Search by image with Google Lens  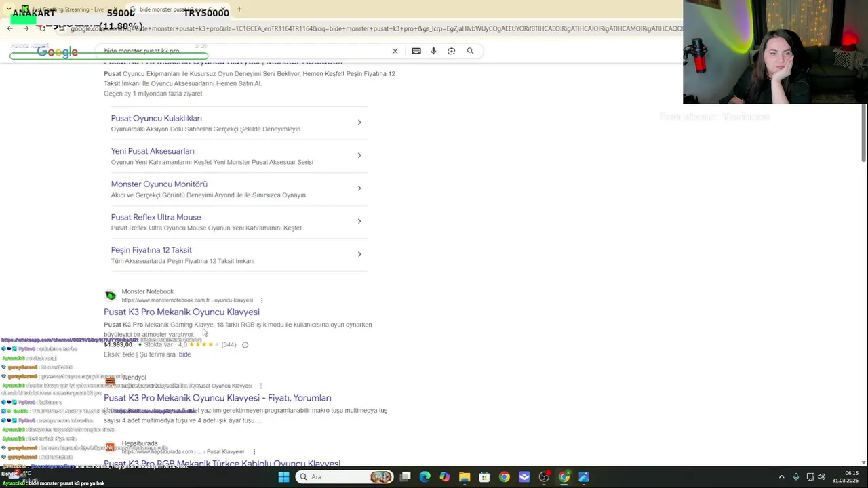pos(452,51)
